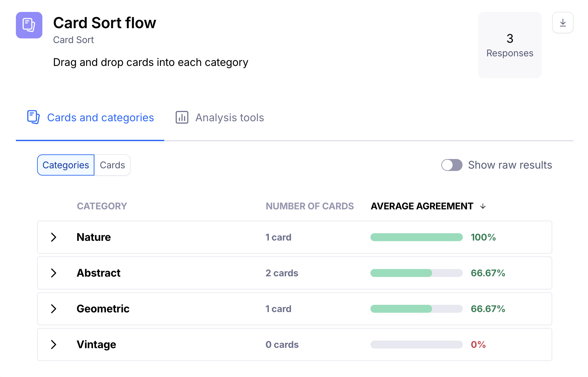588x377 pixels.
Task: Sort by Average Agreement column header
Action: [x=422, y=206]
